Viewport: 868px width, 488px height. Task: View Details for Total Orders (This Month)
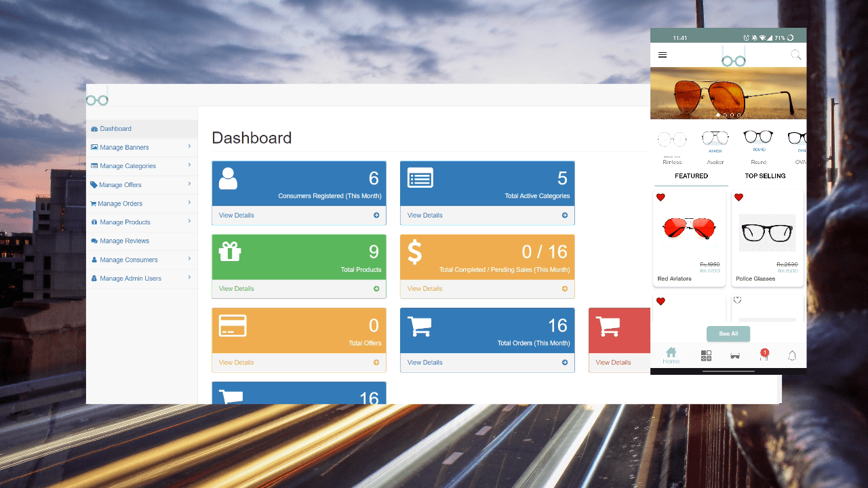point(425,363)
